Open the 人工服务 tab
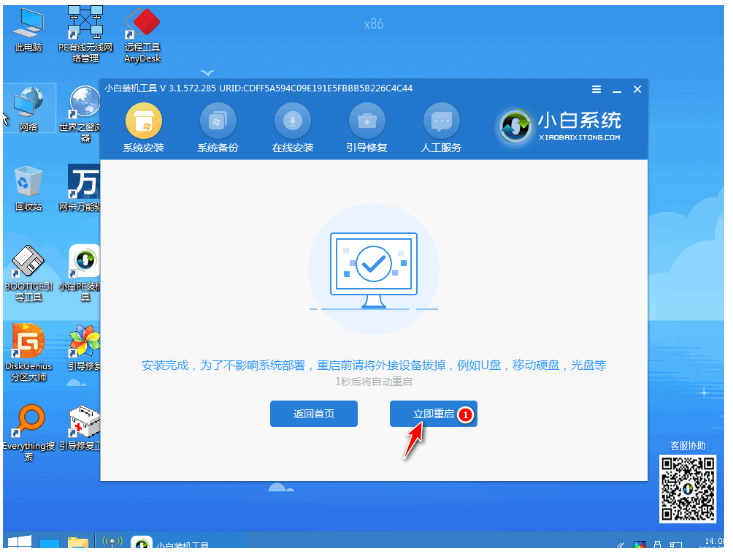Image resolution: width=733 pixels, height=557 pixels. click(x=441, y=128)
